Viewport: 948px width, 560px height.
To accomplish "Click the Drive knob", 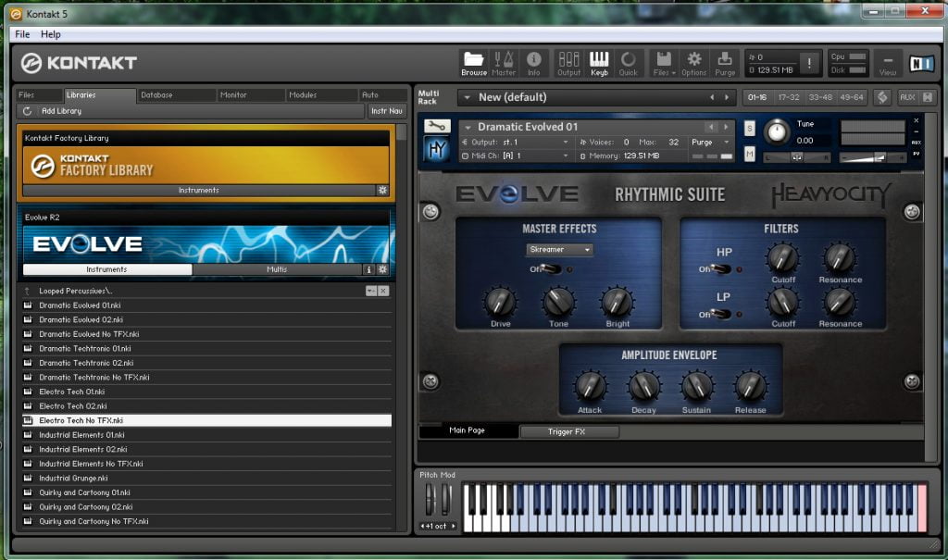I will [x=500, y=302].
